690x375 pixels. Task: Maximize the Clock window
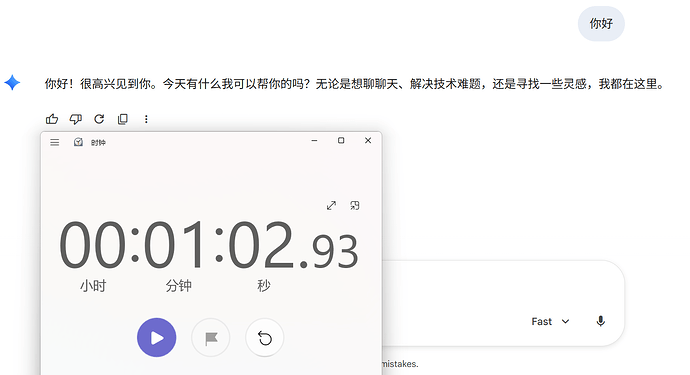tap(341, 140)
